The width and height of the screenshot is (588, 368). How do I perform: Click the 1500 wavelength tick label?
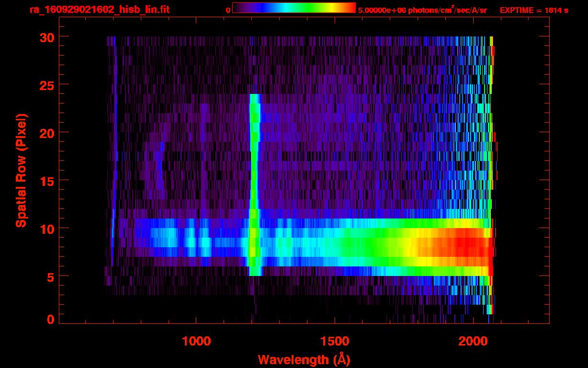pos(334,341)
